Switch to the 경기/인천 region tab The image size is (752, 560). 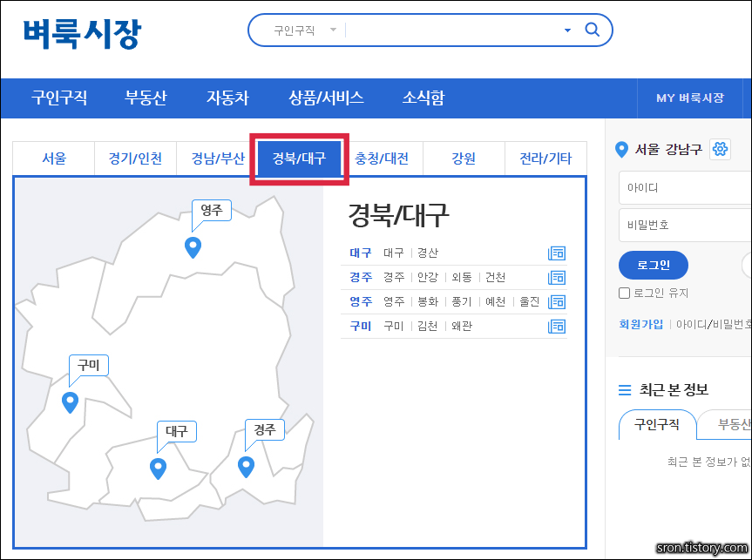click(x=135, y=159)
